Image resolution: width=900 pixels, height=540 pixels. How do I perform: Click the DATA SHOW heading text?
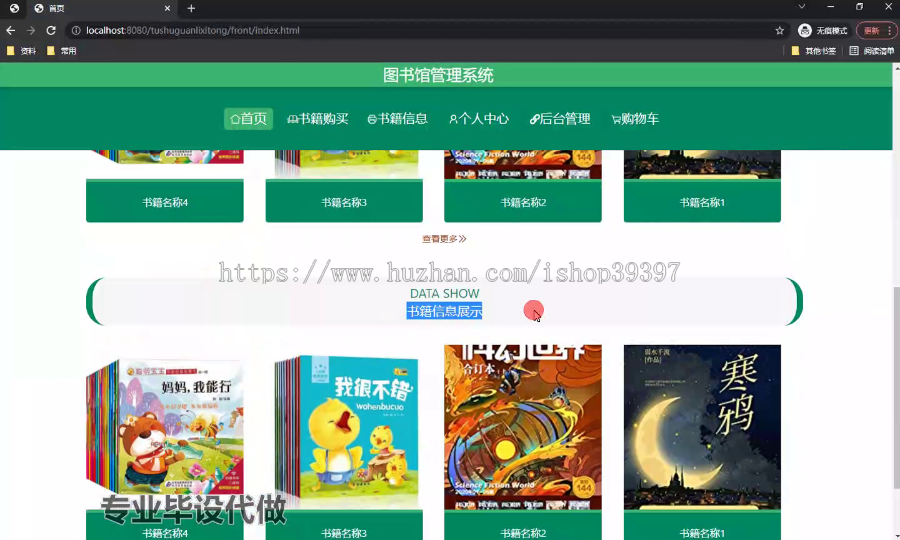click(x=444, y=293)
